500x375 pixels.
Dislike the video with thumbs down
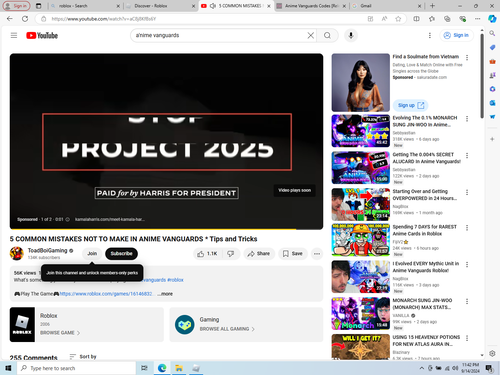(x=231, y=254)
